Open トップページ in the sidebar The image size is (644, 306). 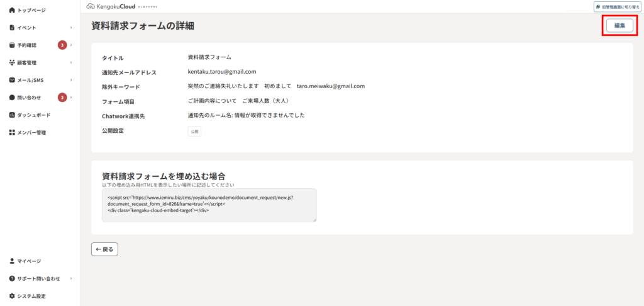[x=31, y=10]
